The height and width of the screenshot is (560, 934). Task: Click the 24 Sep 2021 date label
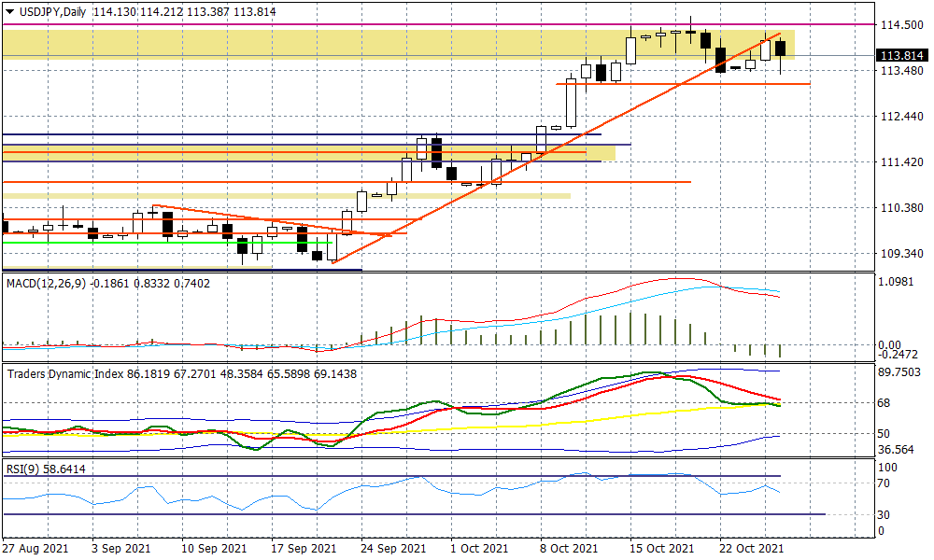394,549
